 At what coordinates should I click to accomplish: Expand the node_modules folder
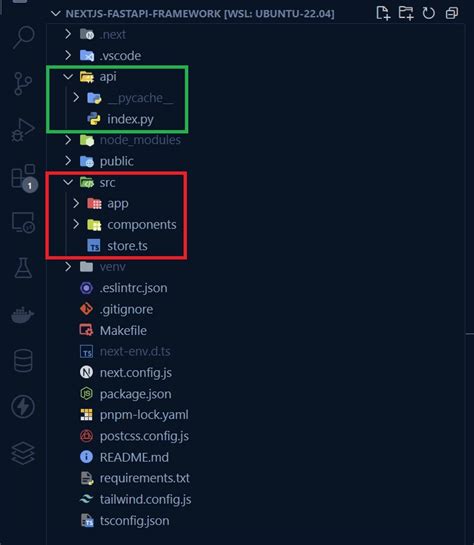68,140
